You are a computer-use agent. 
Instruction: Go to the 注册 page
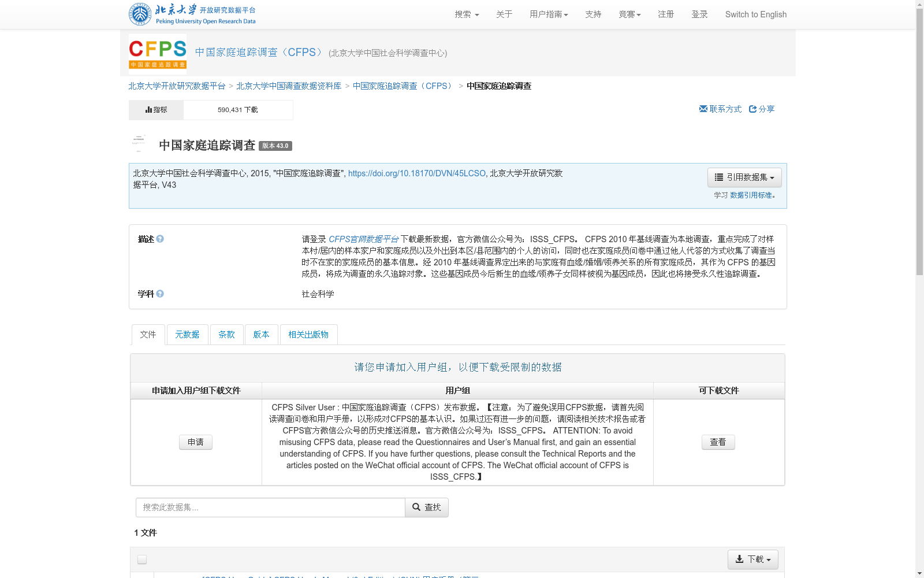tap(666, 14)
